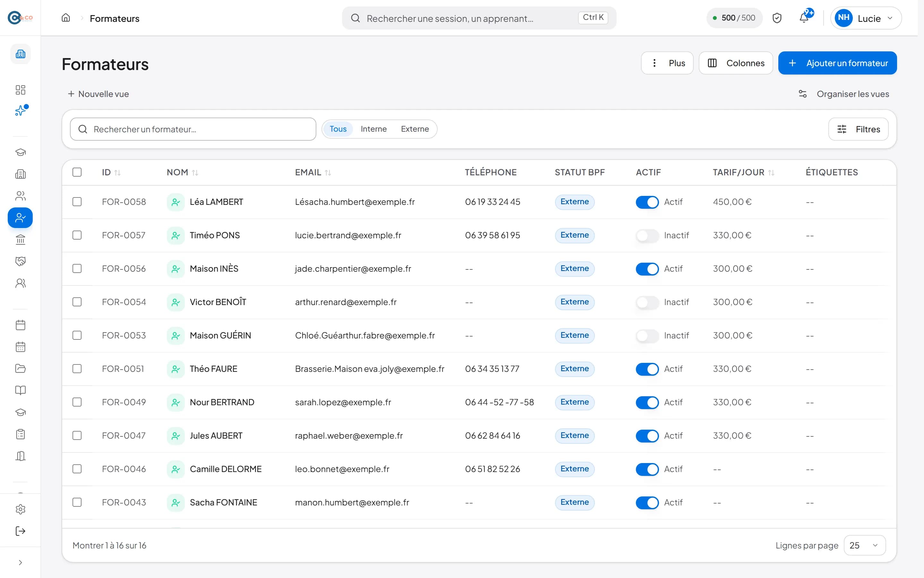Open the home breadcrumb icon
The height and width of the screenshot is (578, 924).
pos(66,18)
